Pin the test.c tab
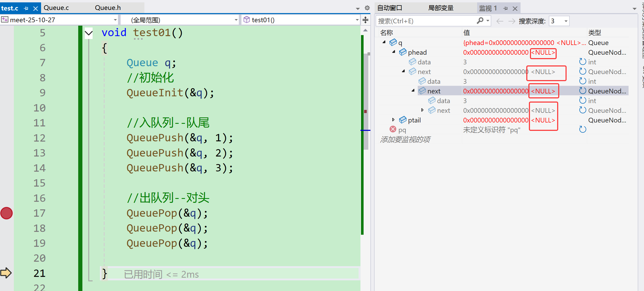This screenshot has height=291, width=644. [26, 8]
